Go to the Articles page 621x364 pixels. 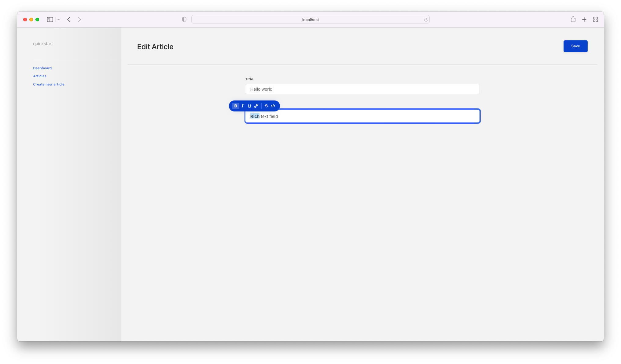click(40, 76)
